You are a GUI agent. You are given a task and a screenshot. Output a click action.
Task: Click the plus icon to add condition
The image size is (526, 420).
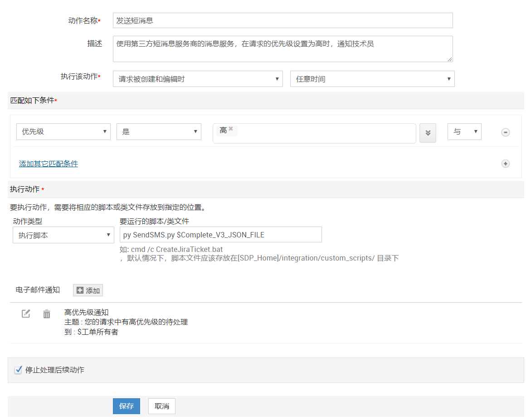coord(505,164)
